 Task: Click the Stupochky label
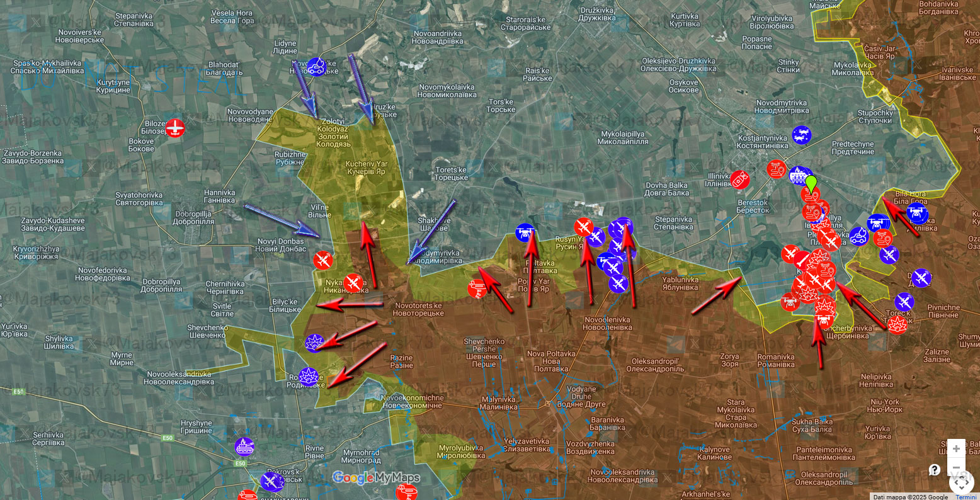pos(875,116)
